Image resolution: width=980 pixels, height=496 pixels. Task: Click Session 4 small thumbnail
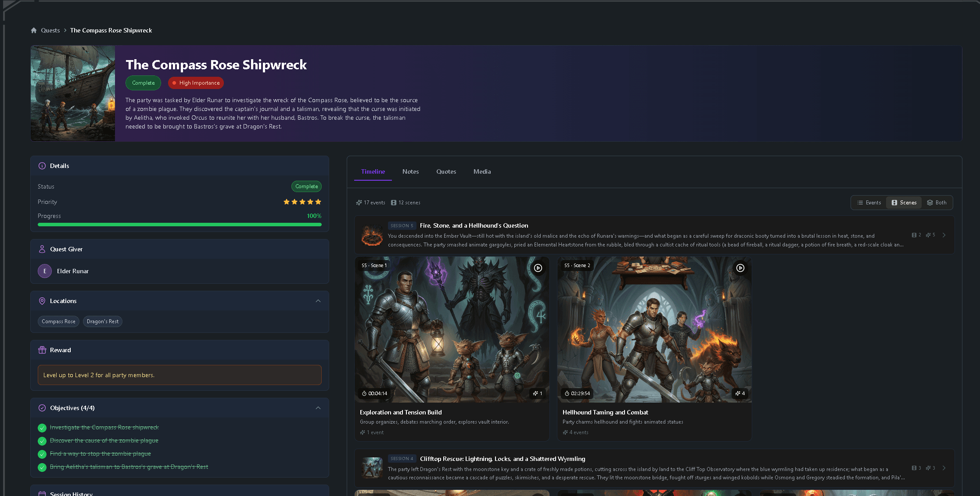pyautogui.click(x=372, y=468)
